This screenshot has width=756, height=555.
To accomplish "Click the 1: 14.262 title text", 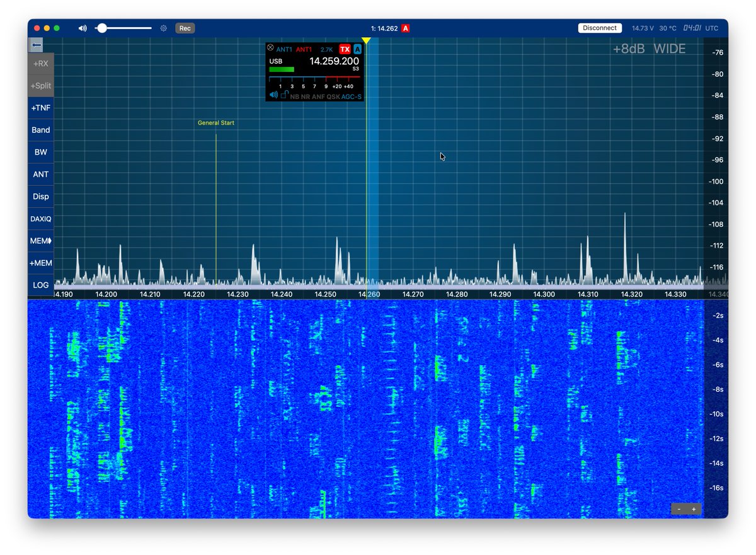I will coord(384,28).
